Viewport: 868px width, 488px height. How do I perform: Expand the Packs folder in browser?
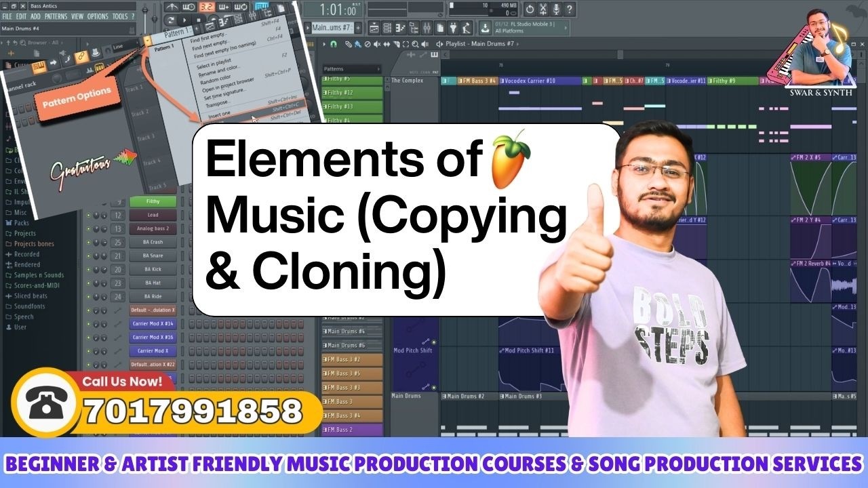click(22, 222)
